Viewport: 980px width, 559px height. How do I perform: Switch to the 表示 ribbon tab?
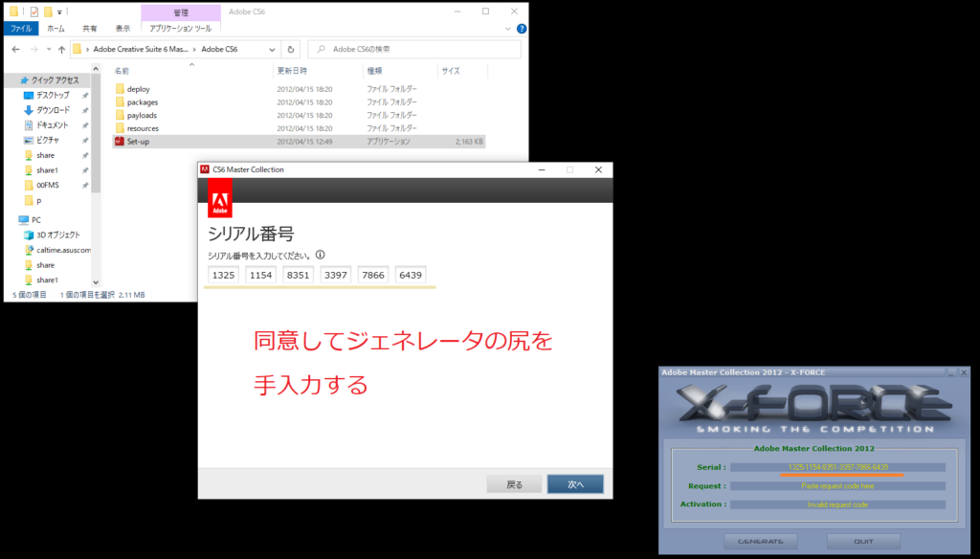[x=122, y=28]
